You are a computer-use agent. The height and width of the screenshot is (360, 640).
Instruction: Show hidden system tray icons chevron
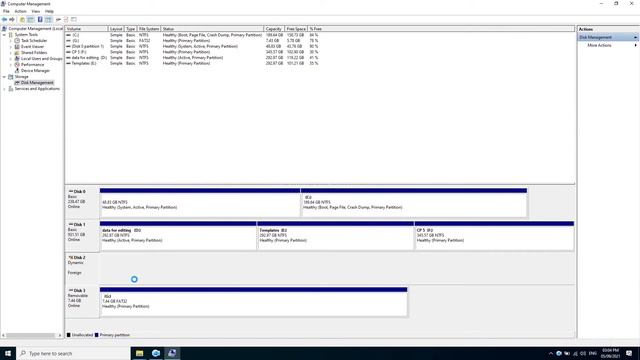click(551, 353)
